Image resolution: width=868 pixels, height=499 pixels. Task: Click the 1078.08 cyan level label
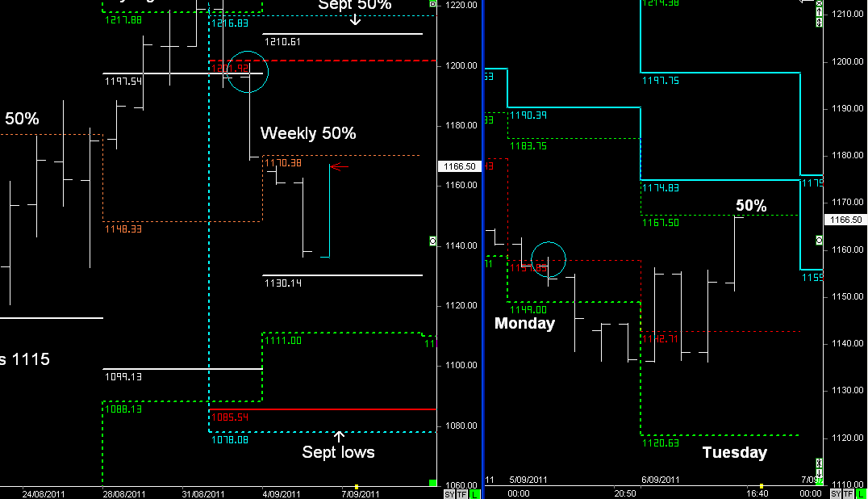click(230, 440)
